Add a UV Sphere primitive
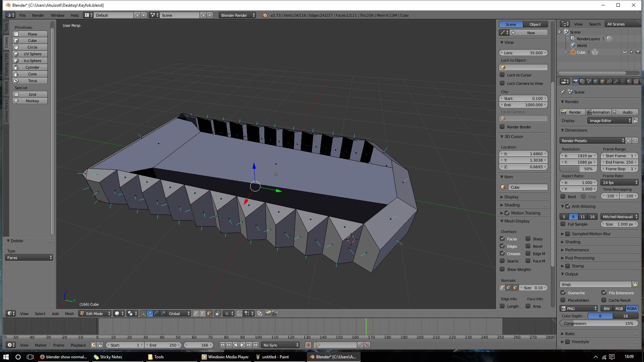The height and width of the screenshot is (362, 644). (30, 54)
